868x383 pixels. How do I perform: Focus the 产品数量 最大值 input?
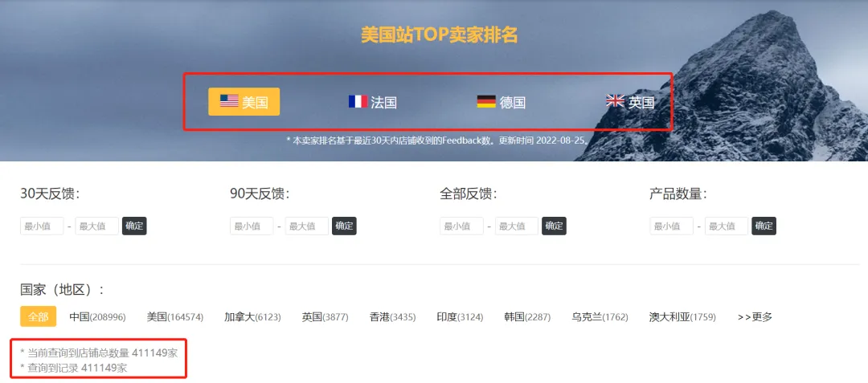point(727,226)
